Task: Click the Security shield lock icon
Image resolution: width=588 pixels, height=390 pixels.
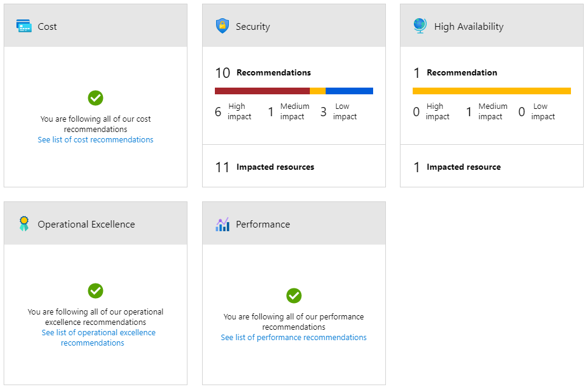Action: tap(222, 26)
